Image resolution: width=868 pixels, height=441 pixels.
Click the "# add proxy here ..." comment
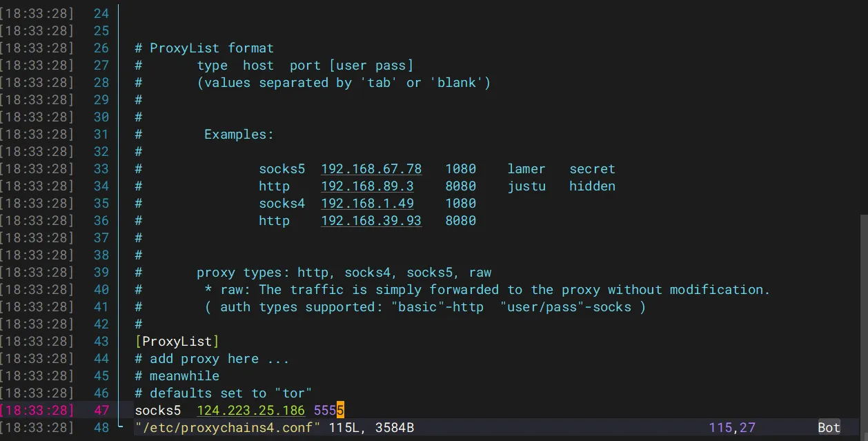click(x=212, y=359)
